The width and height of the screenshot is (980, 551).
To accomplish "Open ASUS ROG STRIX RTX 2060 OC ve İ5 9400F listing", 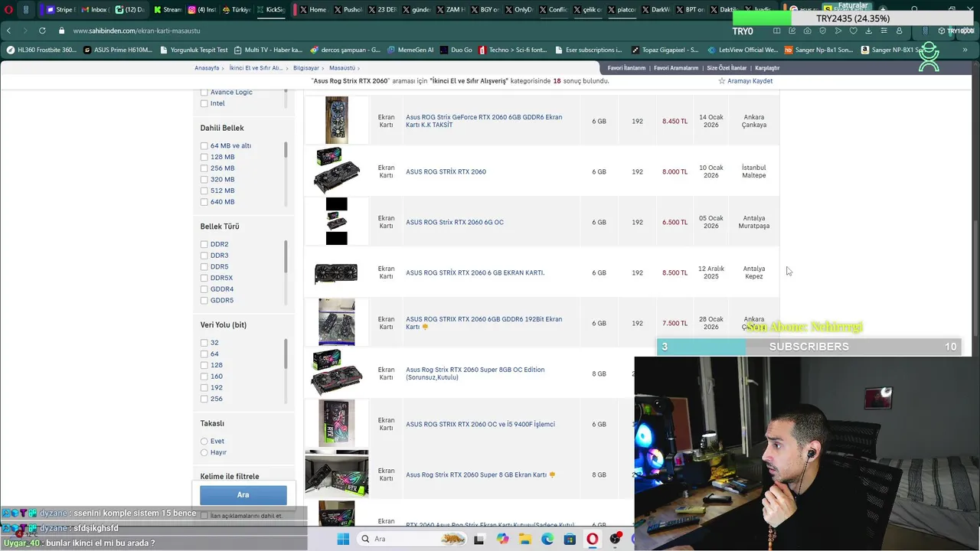I will click(480, 424).
